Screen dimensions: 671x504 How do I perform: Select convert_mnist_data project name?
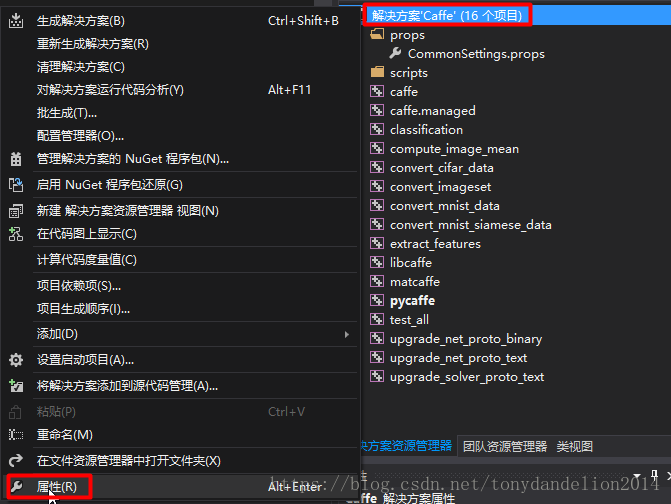[445, 206]
